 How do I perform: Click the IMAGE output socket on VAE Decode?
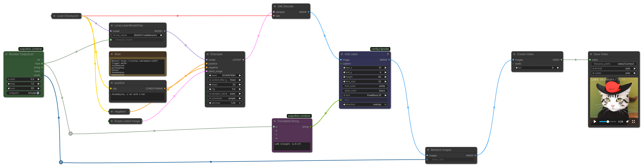[x=308, y=12]
